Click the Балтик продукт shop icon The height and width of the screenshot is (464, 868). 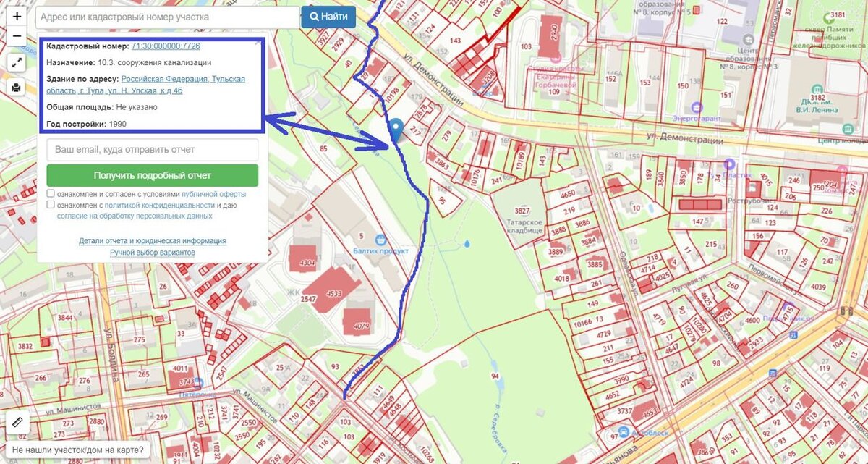click(379, 239)
